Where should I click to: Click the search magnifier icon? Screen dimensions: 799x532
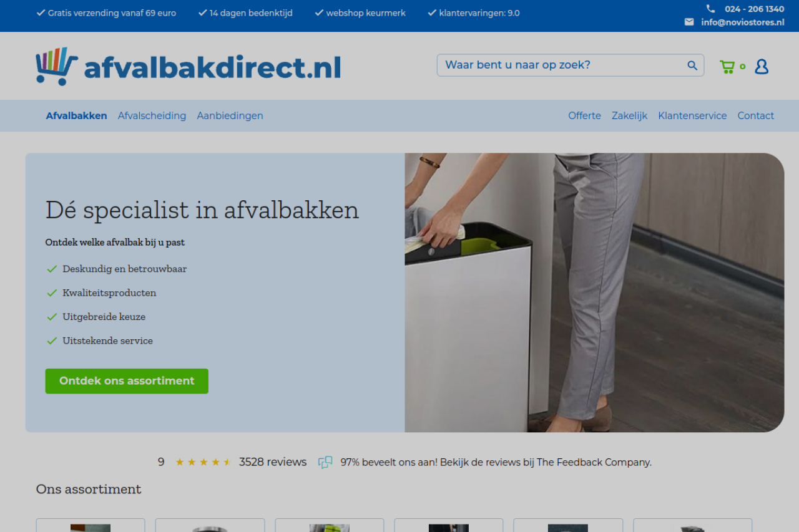692,65
